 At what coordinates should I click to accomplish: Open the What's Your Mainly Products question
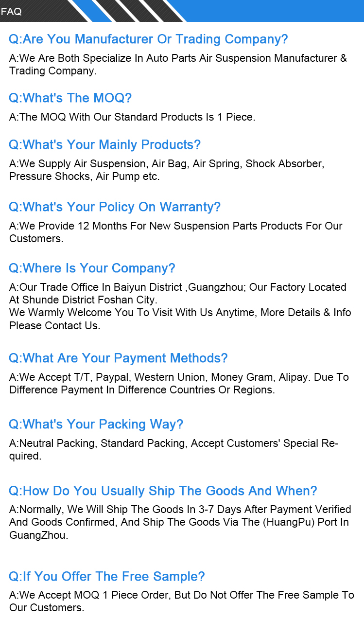tap(104, 144)
